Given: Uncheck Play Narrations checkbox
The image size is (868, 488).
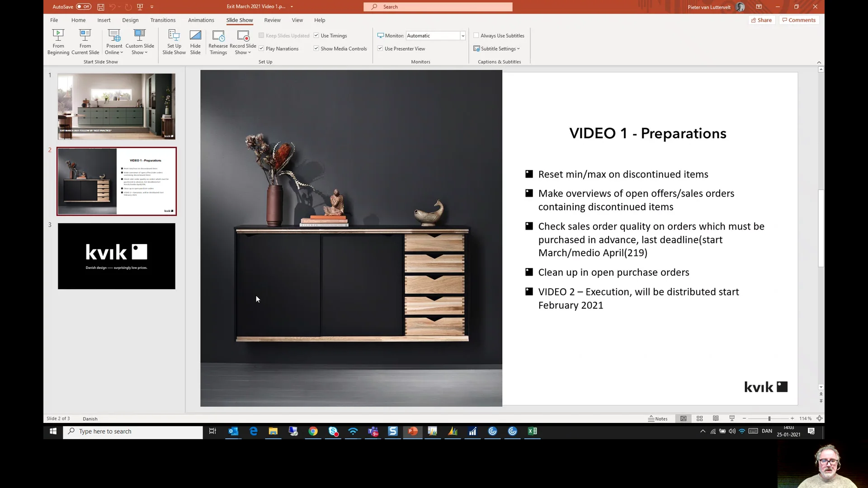Looking at the screenshot, I should click(x=261, y=48).
